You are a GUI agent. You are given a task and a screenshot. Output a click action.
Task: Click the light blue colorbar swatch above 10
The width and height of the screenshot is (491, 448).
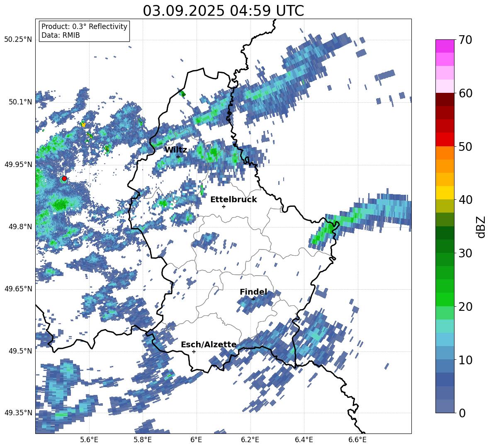445,353
